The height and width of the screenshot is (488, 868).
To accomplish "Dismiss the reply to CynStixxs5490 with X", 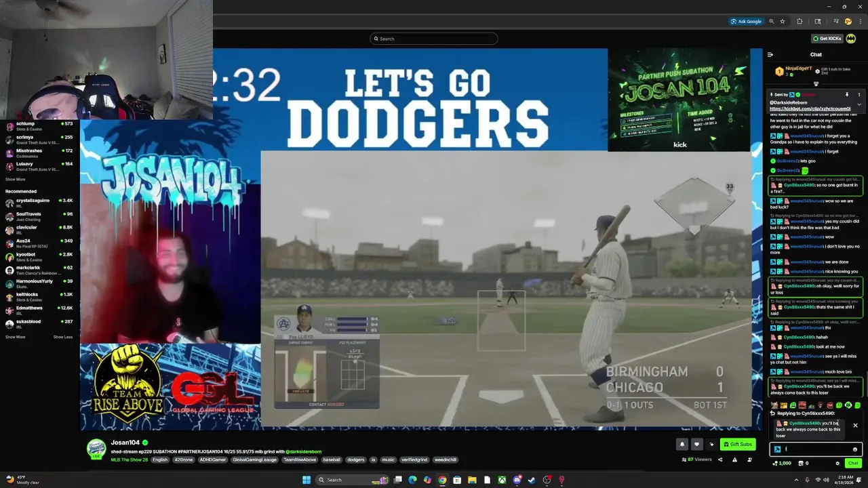I will coord(855,426).
